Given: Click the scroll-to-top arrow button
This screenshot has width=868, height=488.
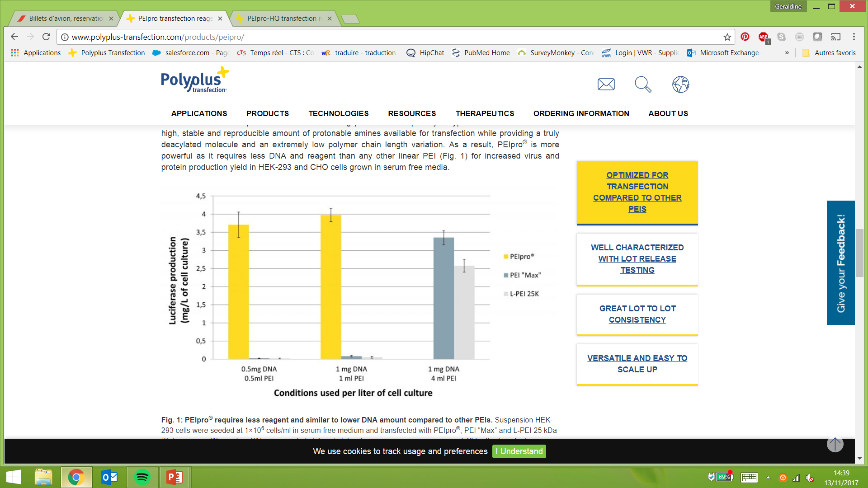Looking at the screenshot, I should [835, 444].
